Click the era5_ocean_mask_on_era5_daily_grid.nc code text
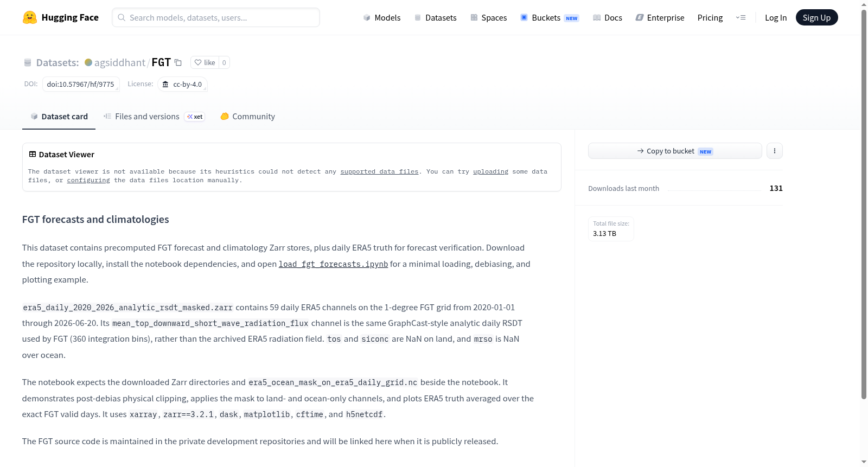This screenshot has height=467, width=868. tap(333, 382)
